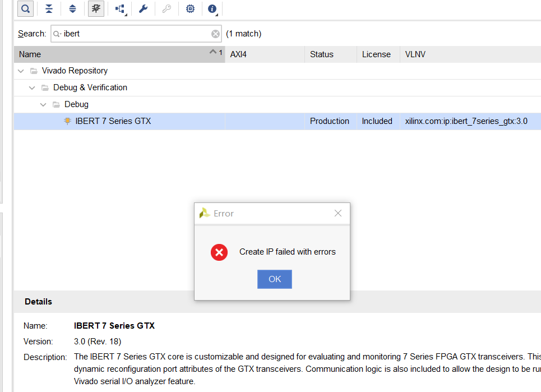This screenshot has width=541, height=392.
Task: Open the hierarchy view dropdown icon
Action: 121,9
